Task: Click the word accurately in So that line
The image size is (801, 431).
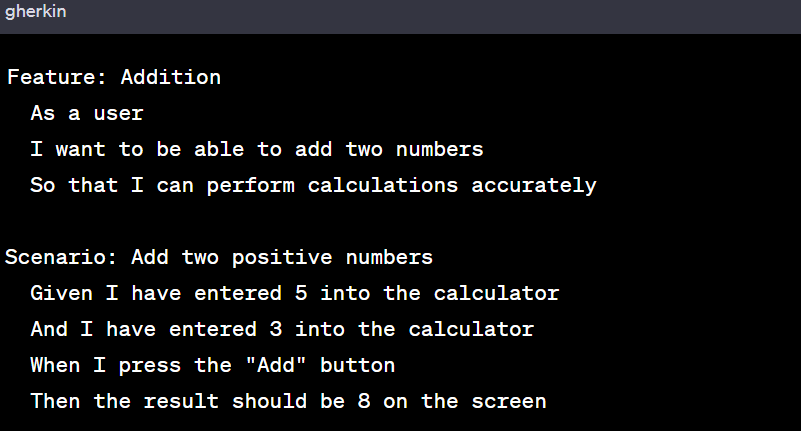Action: pos(534,185)
